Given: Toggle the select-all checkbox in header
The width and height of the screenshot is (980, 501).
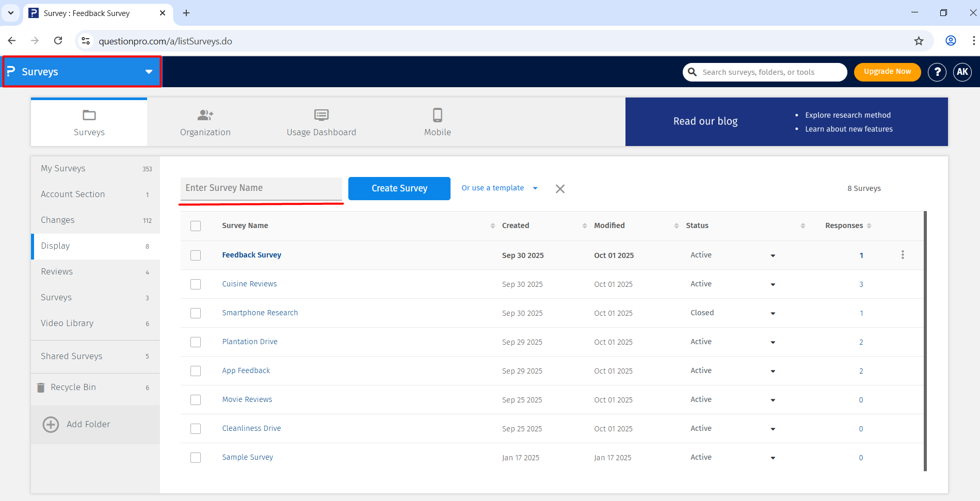Looking at the screenshot, I should click(196, 226).
